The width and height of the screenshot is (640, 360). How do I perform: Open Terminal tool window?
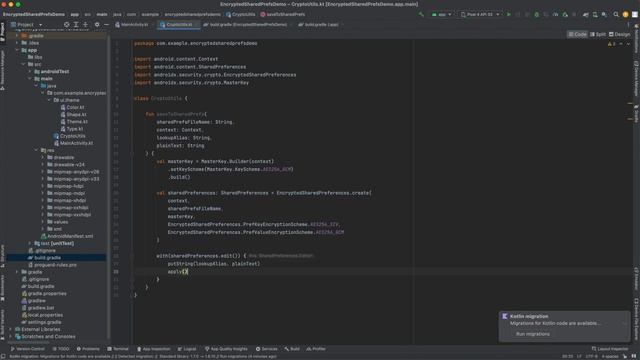(118, 349)
